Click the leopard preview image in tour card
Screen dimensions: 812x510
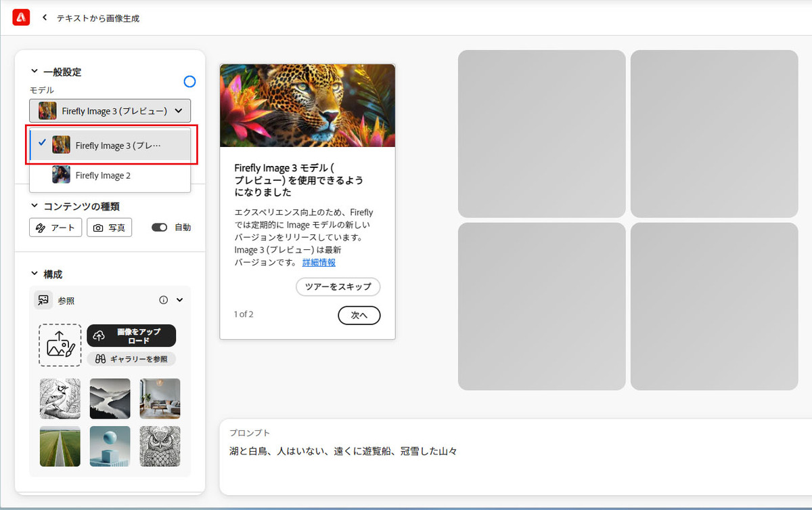click(x=308, y=106)
